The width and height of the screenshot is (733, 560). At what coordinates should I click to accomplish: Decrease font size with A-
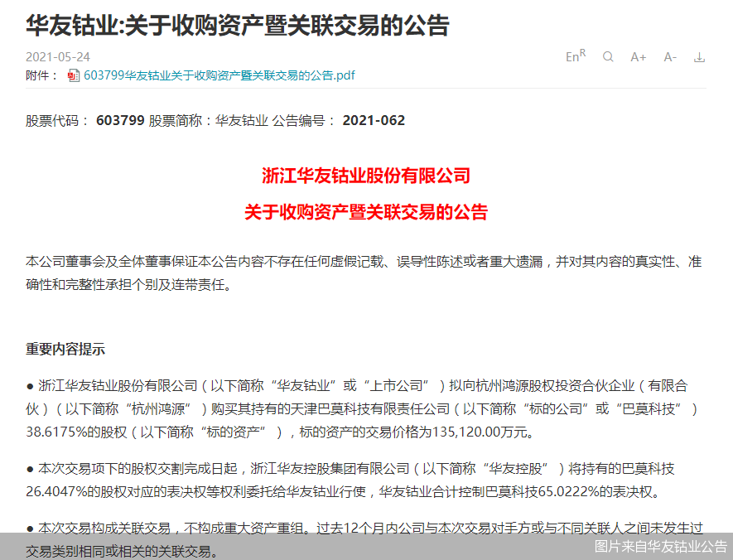point(670,57)
